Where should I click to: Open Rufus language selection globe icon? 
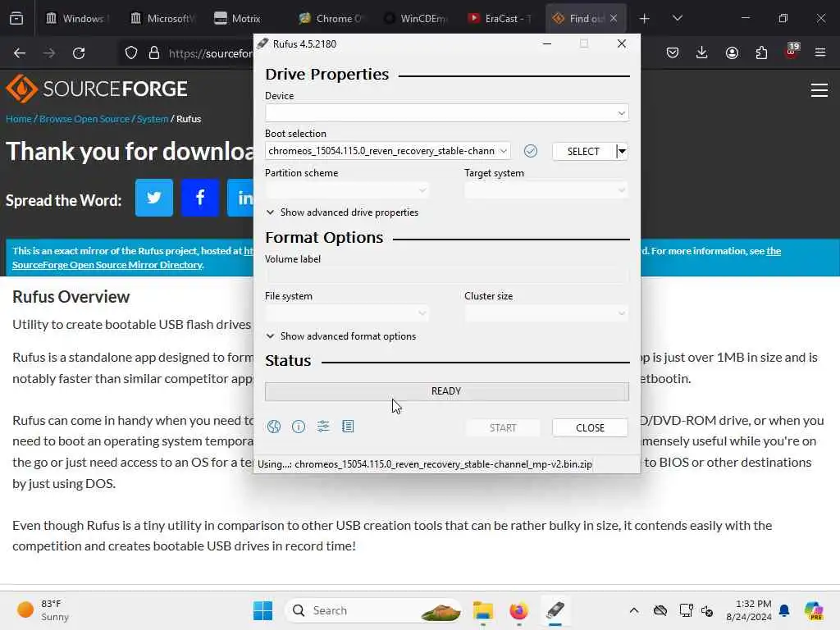(274, 427)
